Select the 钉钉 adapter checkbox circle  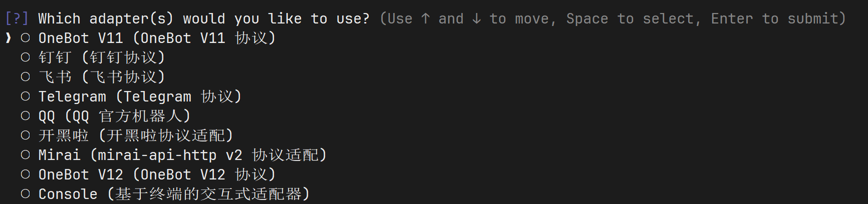(26, 57)
